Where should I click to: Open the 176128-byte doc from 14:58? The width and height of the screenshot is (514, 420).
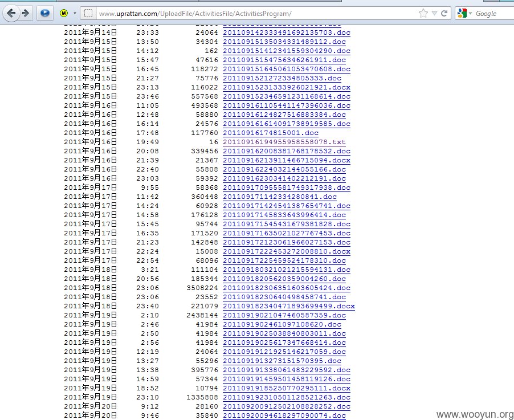(284, 215)
